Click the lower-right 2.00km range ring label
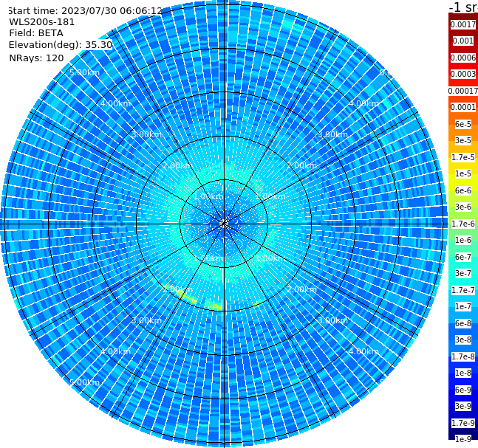The image size is (478, 448). [302, 289]
